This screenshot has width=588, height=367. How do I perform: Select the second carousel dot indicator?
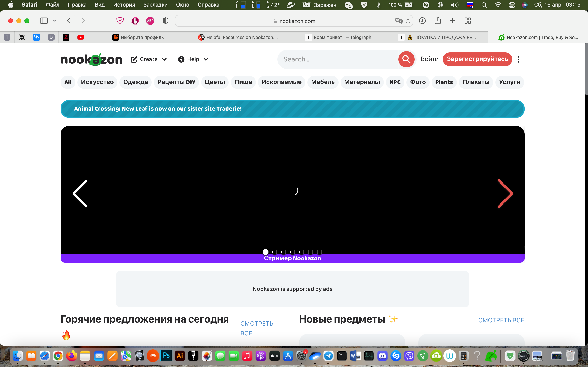(275, 252)
